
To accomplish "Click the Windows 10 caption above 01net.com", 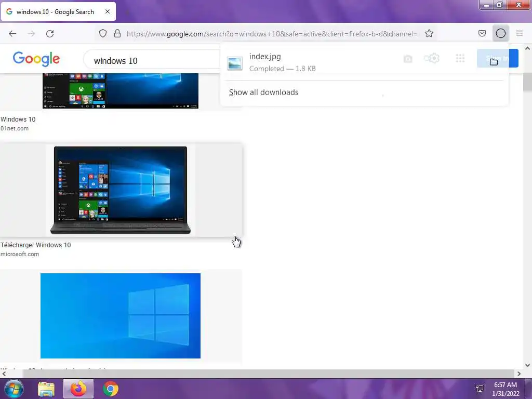I will pyautogui.click(x=18, y=119).
